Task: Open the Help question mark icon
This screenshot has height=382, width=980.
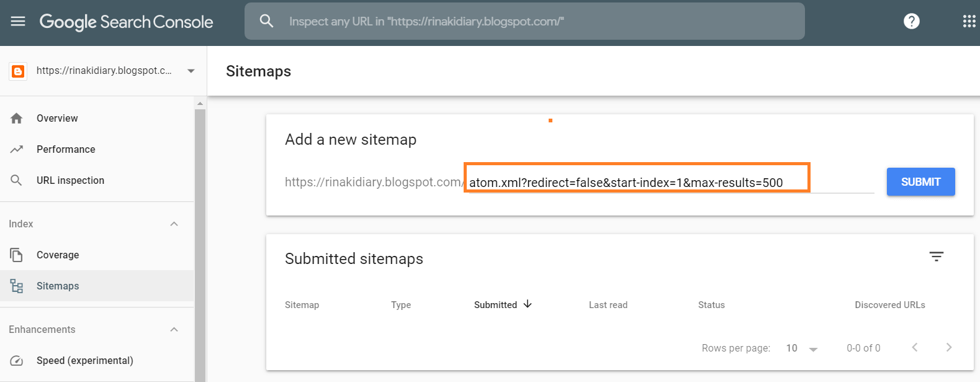Action: [x=911, y=21]
